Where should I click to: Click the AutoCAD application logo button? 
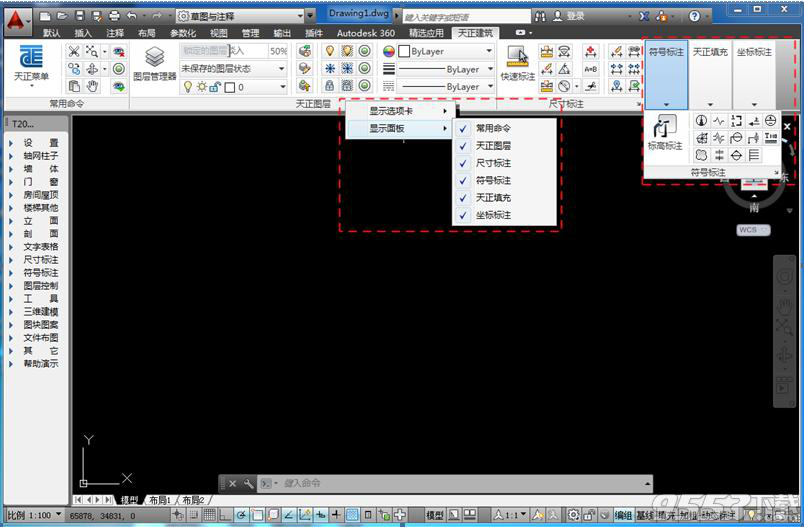point(17,16)
